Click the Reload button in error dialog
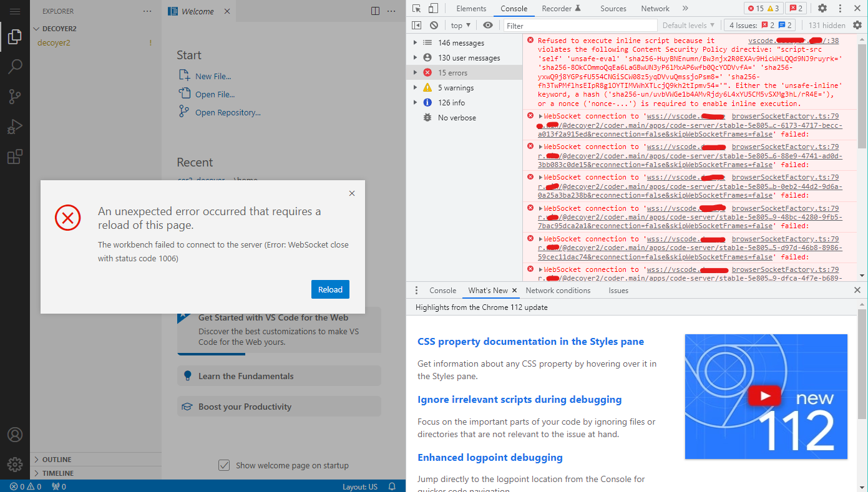 [330, 289]
